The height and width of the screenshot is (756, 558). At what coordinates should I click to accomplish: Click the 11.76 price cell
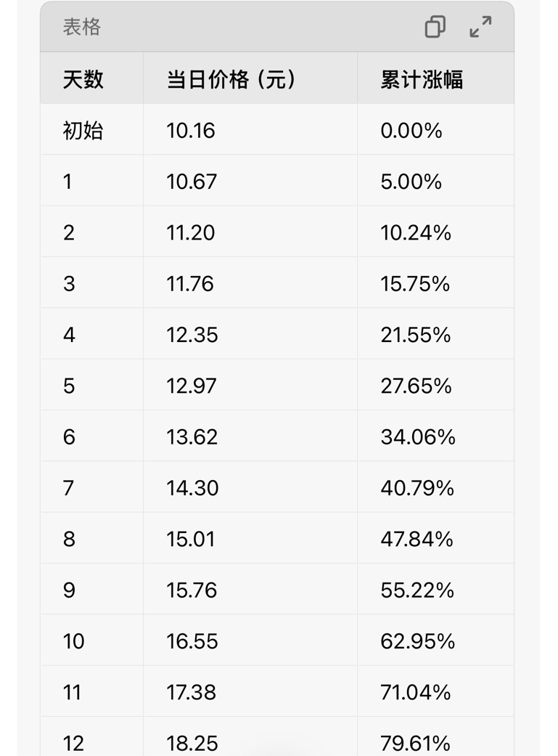click(x=190, y=283)
